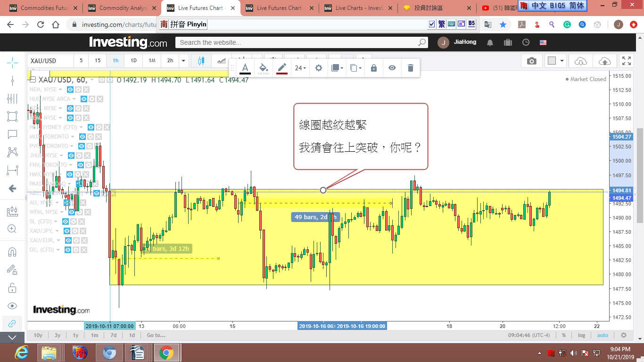Select the date range measure tool
The height and width of the screenshot is (362, 644).
[x=12, y=170]
